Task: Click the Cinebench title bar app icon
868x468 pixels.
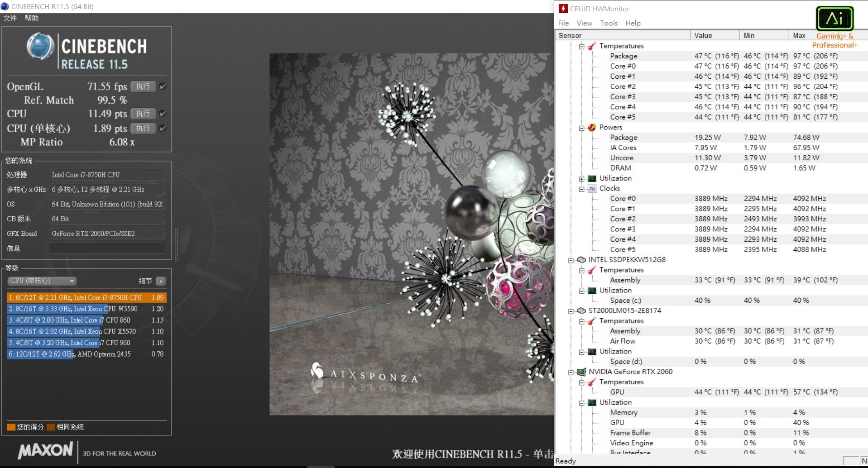Action: click(5, 6)
